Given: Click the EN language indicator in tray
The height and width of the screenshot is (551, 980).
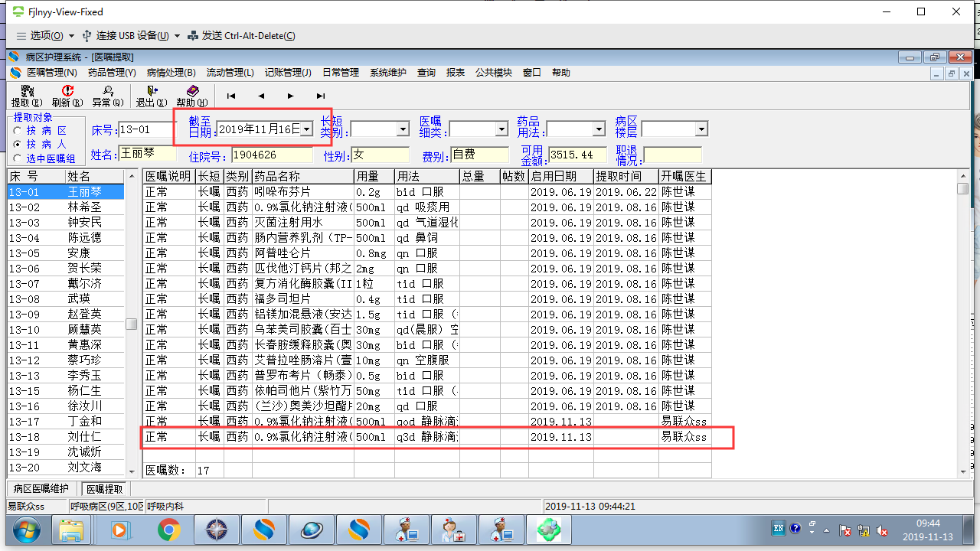Looking at the screenshot, I should click(x=777, y=529).
